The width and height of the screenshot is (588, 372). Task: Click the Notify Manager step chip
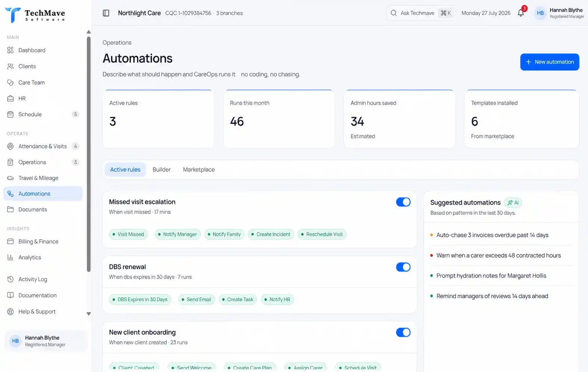click(178, 234)
